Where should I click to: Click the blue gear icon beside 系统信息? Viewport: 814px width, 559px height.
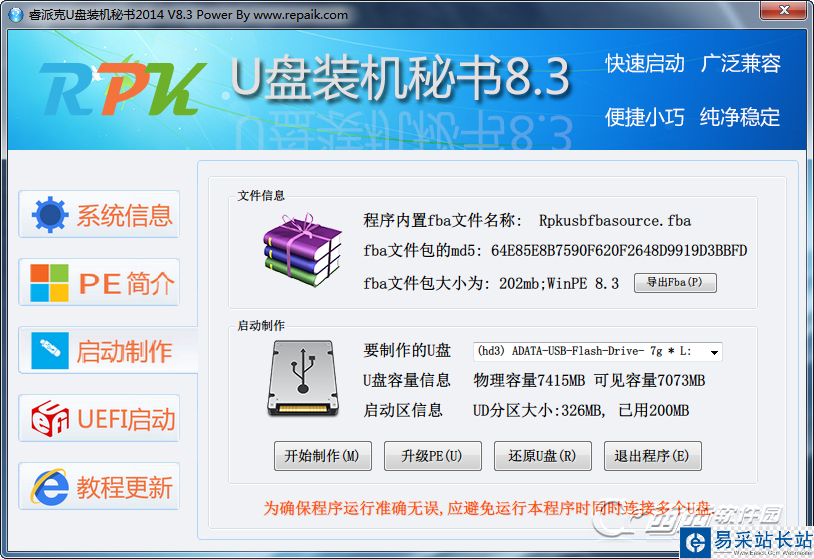50,214
